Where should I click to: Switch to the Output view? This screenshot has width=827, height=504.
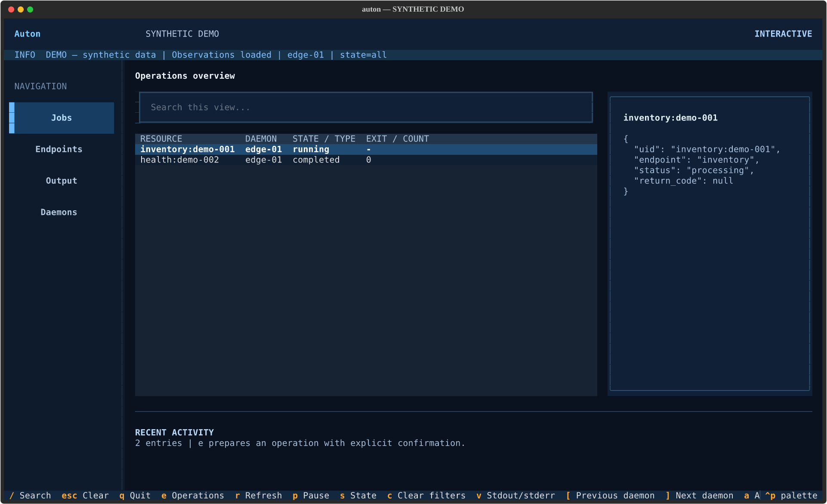62,181
